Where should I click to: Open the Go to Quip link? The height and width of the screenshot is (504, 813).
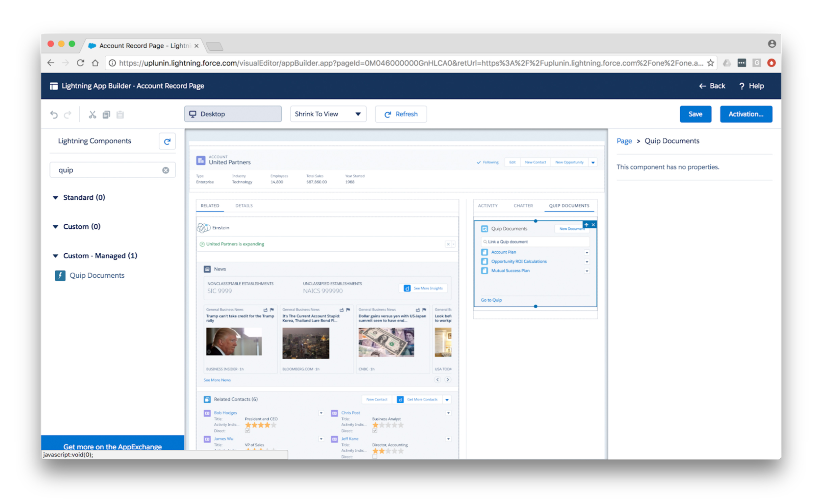(491, 300)
